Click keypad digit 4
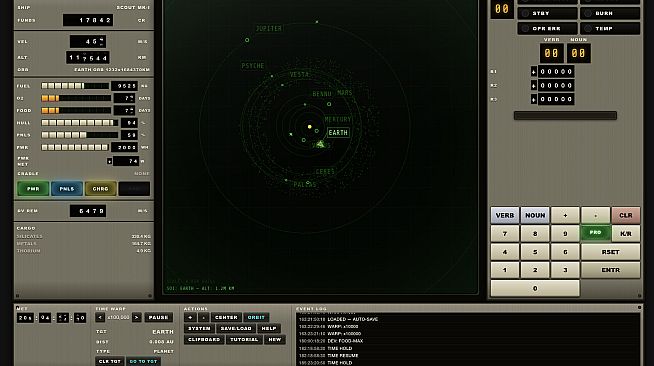This screenshot has height=366, width=654. tap(505, 252)
